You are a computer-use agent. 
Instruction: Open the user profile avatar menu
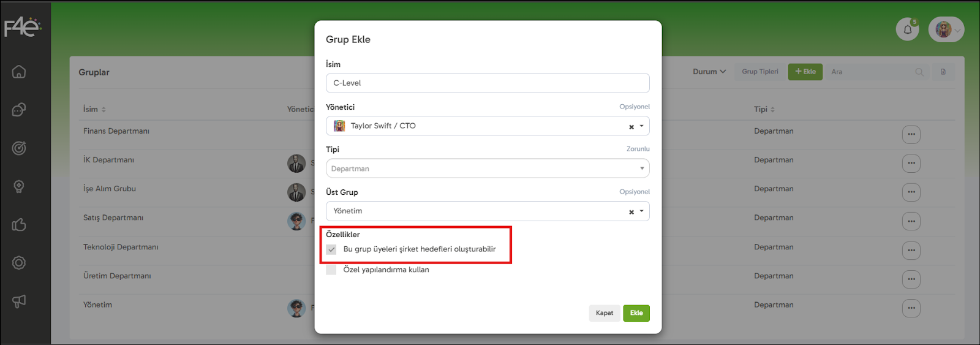(x=946, y=29)
